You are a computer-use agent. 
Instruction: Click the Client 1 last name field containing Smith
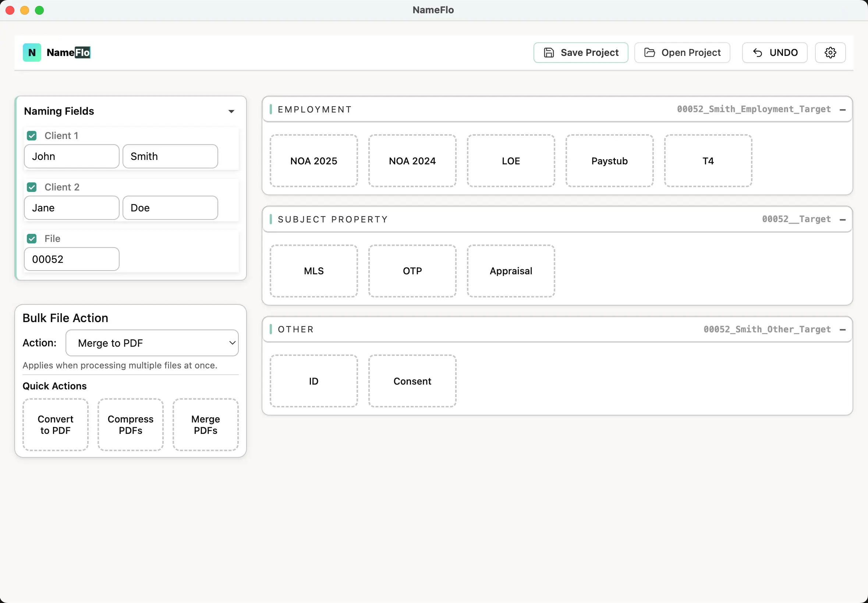coord(170,156)
